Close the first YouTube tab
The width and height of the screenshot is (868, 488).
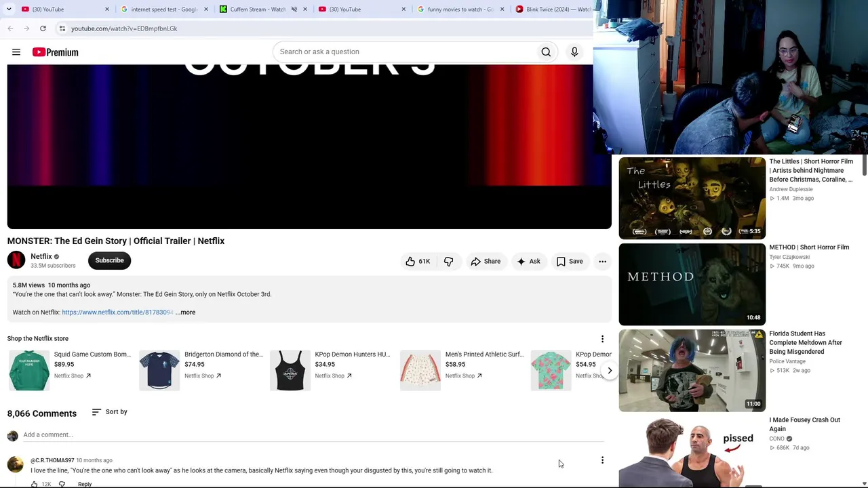[x=106, y=9]
